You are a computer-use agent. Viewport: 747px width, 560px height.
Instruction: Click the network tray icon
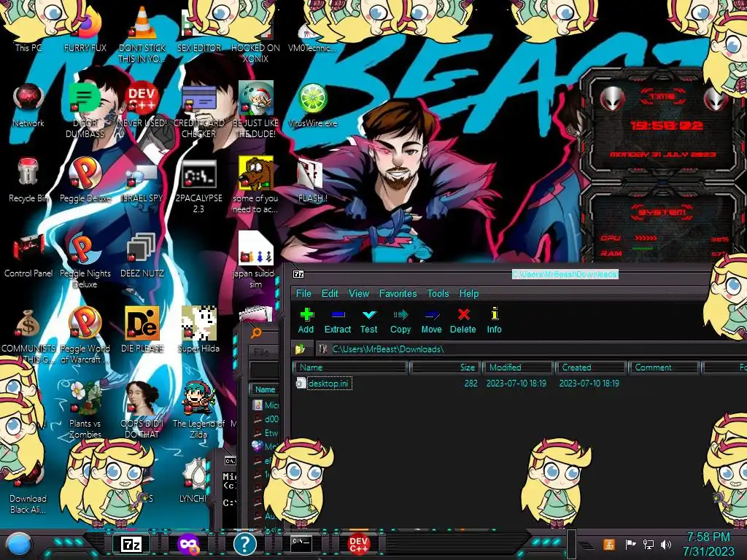click(x=648, y=544)
